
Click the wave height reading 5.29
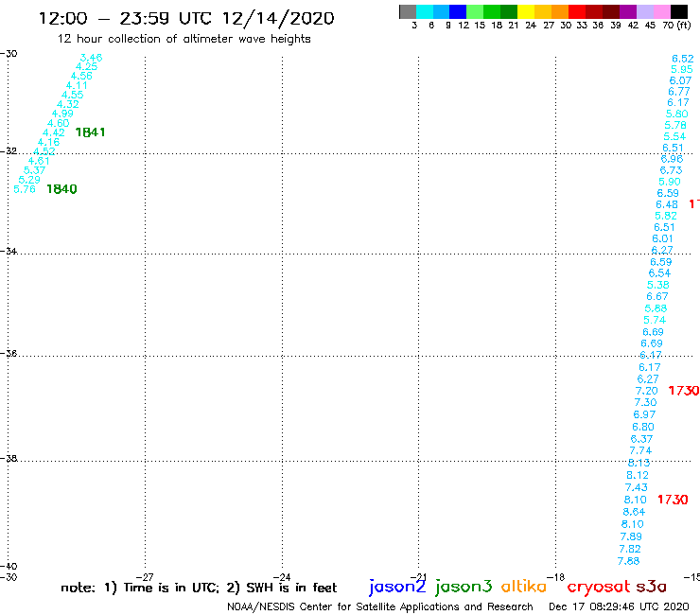coord(29,180)
